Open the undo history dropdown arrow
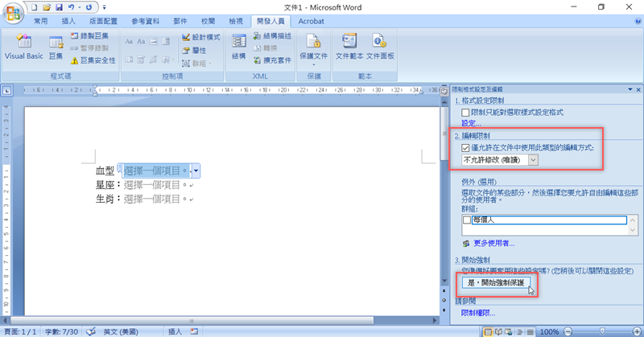 79,7
